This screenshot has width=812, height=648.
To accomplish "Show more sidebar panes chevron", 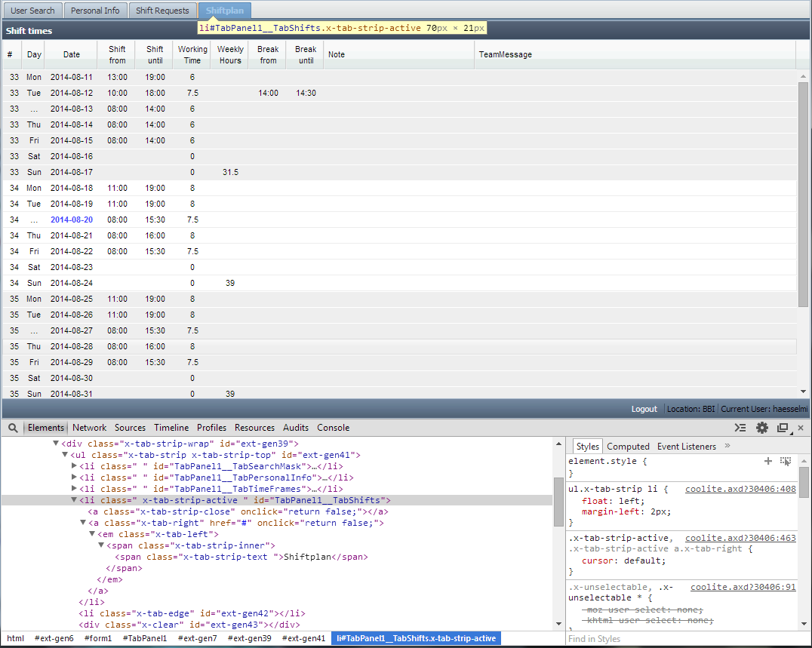I will point(727,446).
